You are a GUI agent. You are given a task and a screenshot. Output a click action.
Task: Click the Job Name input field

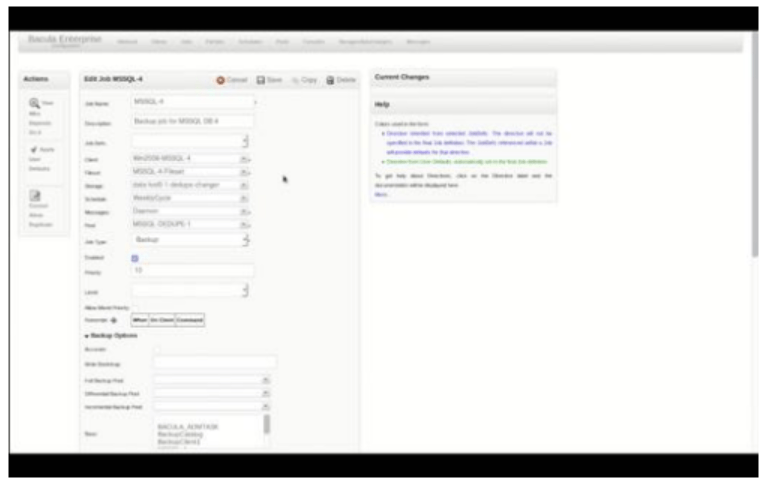tap(193, 102)
